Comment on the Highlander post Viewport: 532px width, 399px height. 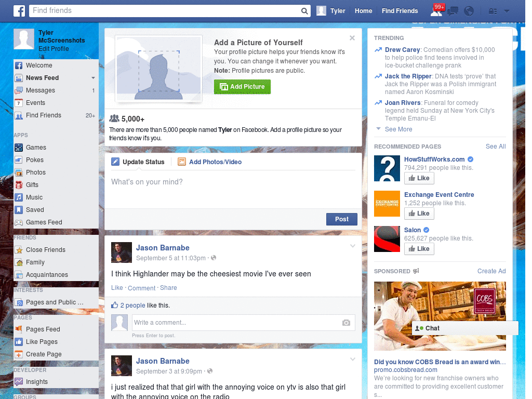point(141,288)
